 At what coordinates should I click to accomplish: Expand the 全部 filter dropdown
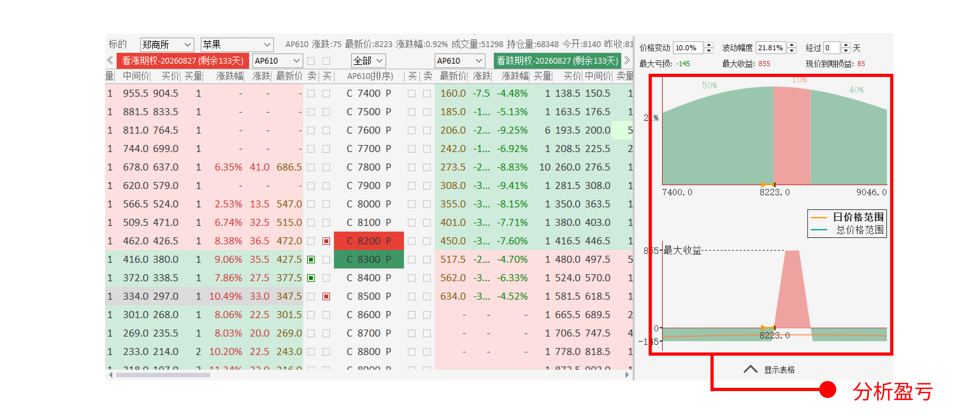(x=368, y=61)
